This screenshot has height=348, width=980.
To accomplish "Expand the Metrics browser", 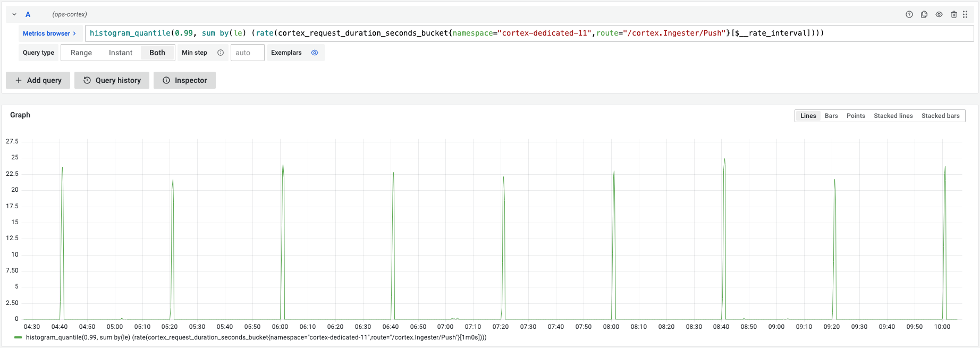I will point(49,33).
